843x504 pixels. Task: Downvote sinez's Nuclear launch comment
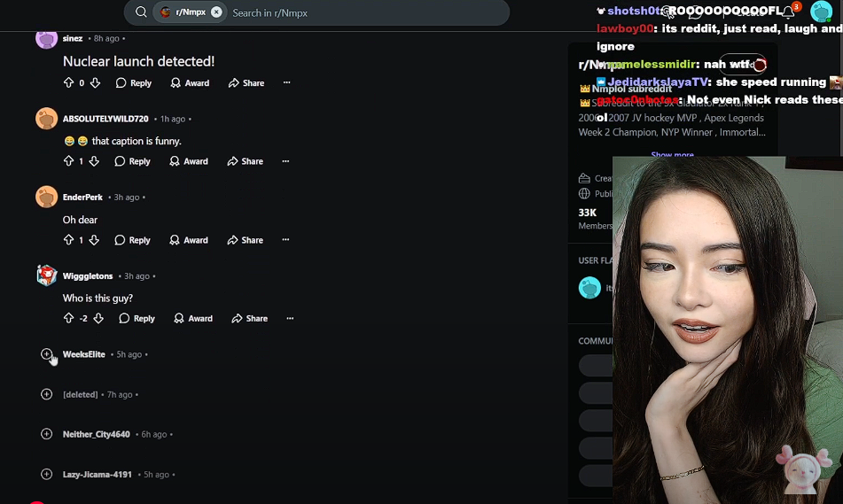95,82
